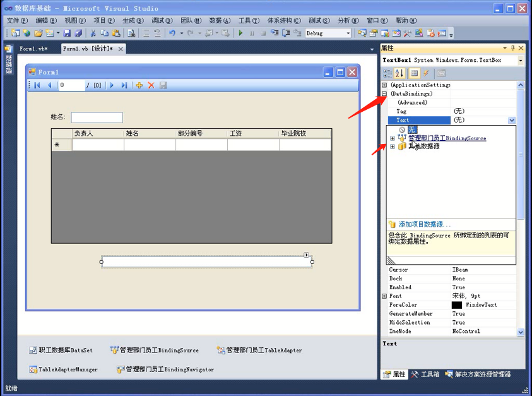
Task: Switch to 解决方案资源管理器 tab
Action: click(478, 375)
